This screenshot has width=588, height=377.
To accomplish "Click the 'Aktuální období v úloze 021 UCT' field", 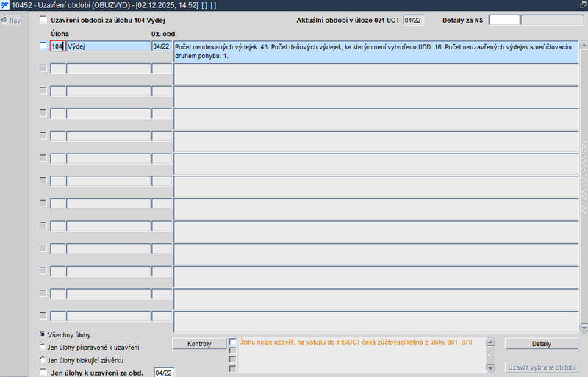I will (413, 21).
